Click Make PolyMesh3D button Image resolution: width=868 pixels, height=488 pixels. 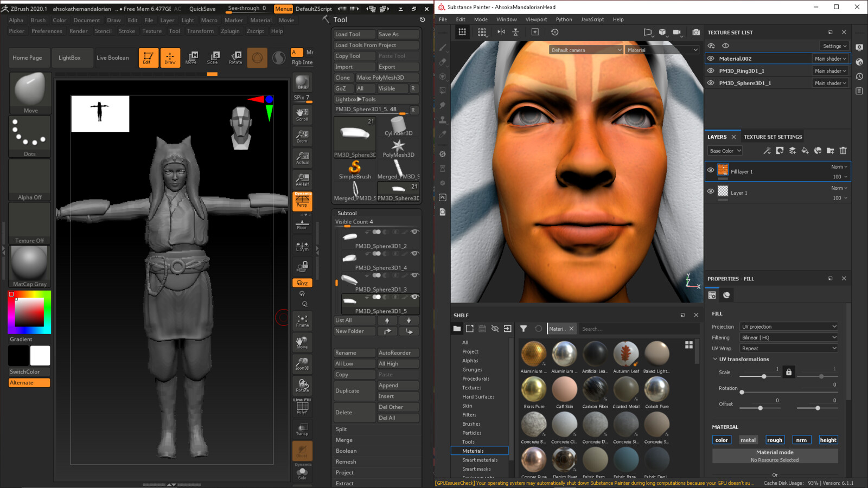tap(387, 78)
